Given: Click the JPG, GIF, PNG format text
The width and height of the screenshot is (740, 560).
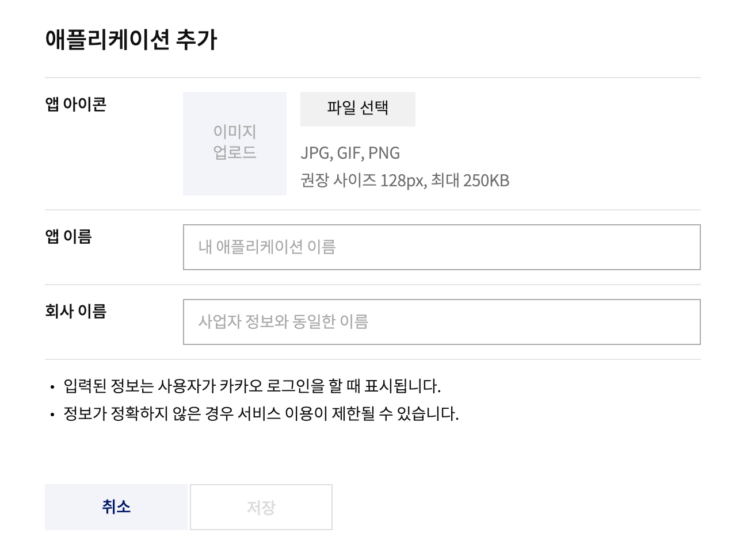Looking at the screenshot, I should tap(350, 153).
